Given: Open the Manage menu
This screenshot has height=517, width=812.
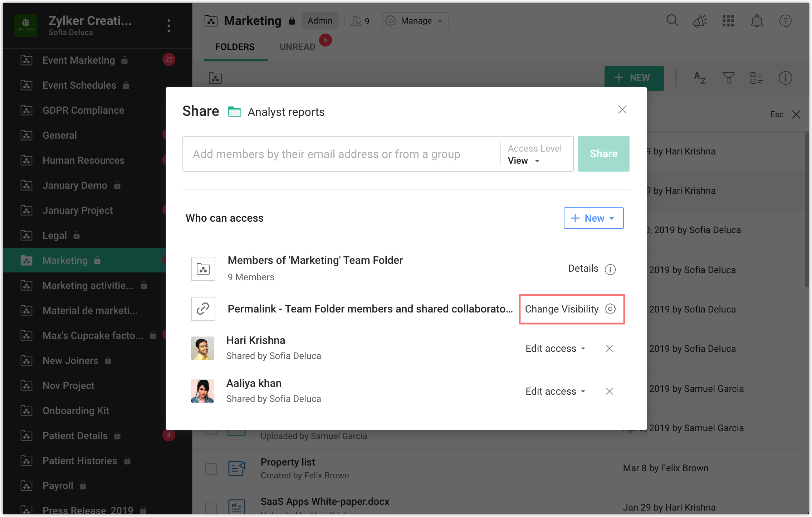Looking at the screenshot, I should coord(415,21).
